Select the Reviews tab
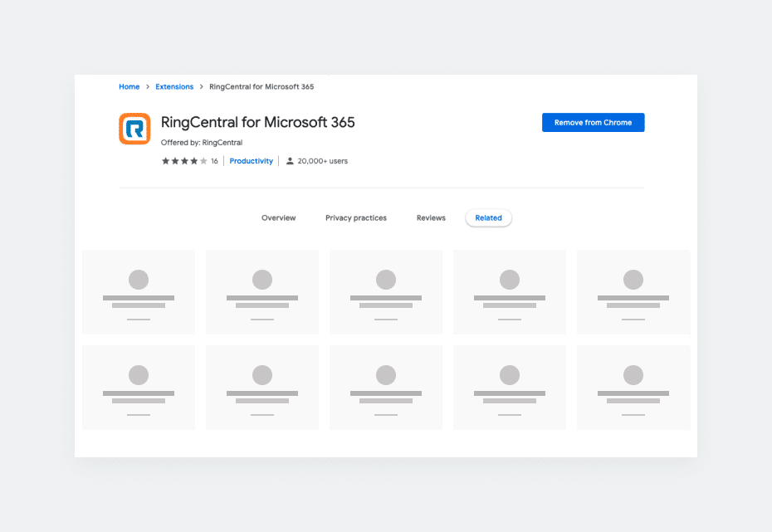The height and width of the screenshot is (532, 772). click(x=431, y=218)
